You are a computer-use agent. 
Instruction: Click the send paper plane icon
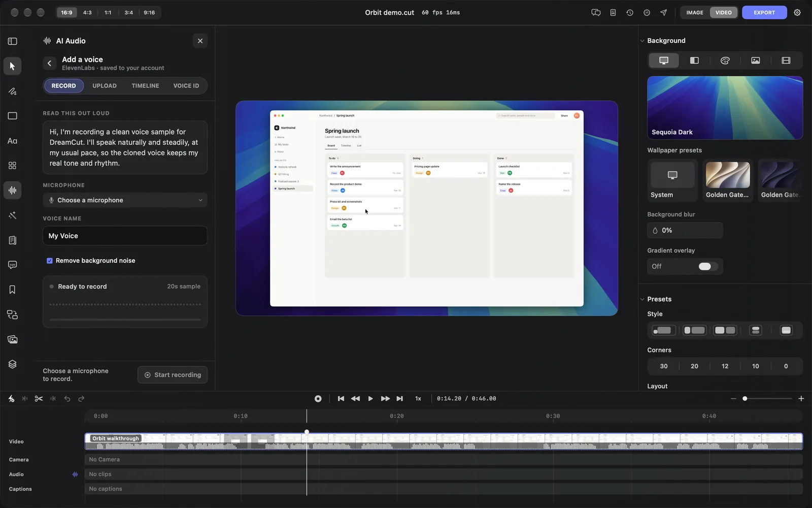(x=663, y=13)
